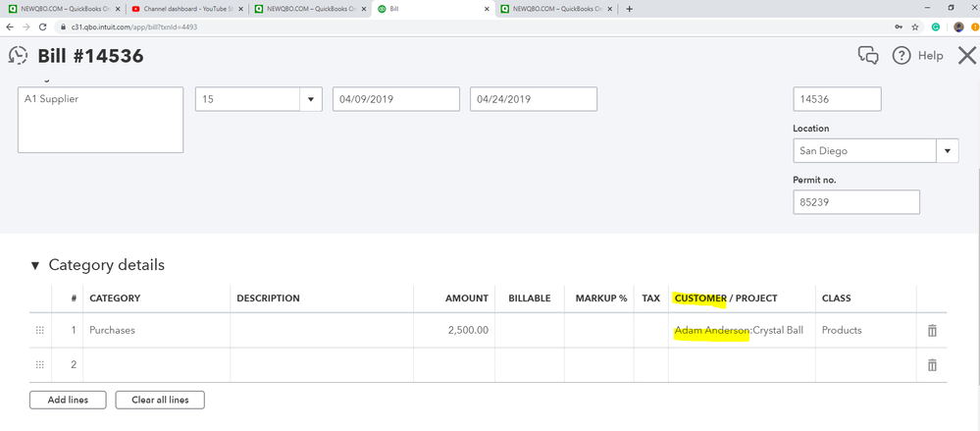
Task: Close the active Bill tab
Action: coord(487,9)
